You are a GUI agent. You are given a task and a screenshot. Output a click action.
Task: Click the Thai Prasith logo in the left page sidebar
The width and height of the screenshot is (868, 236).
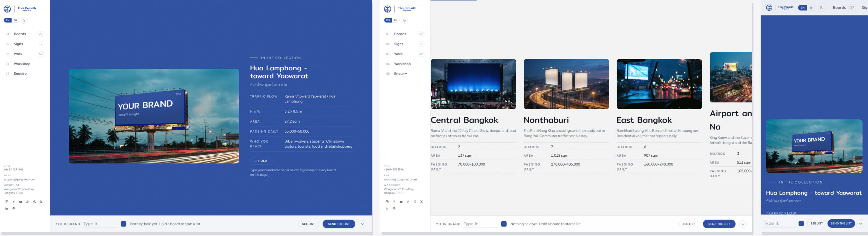coord(20,9)
